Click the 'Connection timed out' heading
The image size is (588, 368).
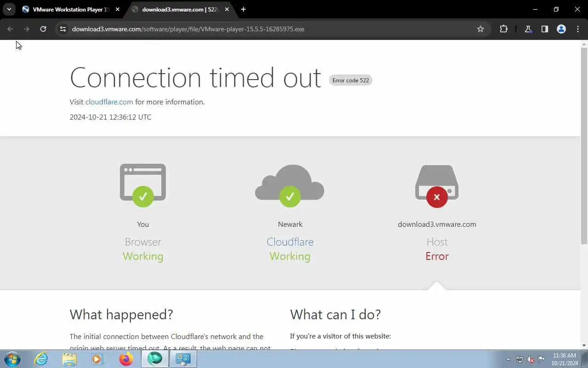pyautogui.click(x=195, y=77)
